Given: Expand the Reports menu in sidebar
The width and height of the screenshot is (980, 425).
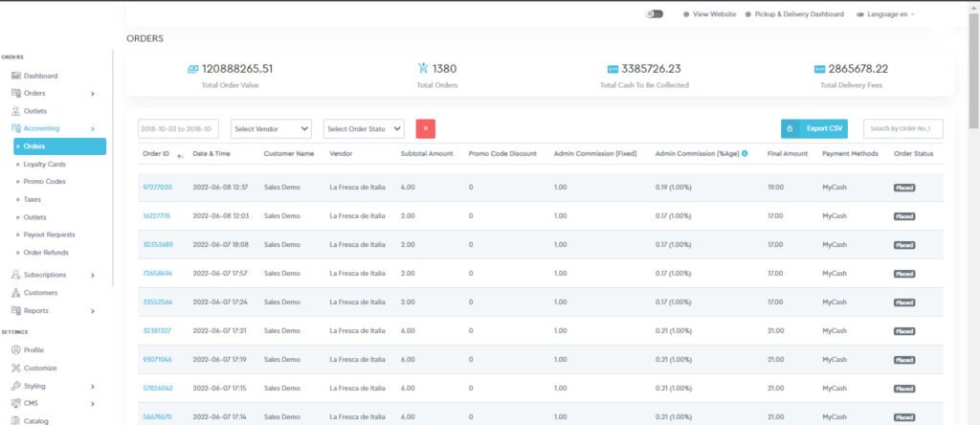Looking at the screenshot, I should coord(92,311).
